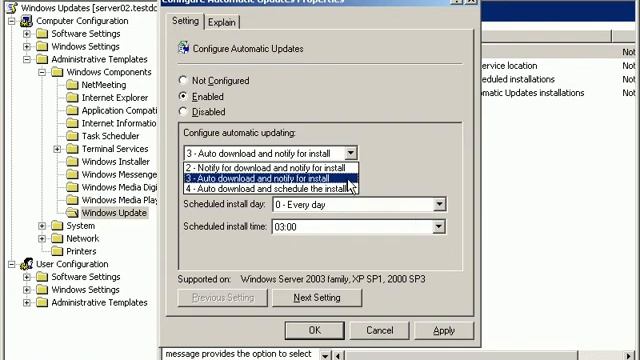640x360 pixels.
Task: Click the Windows Installer folder icon
Action: [72, 161]
